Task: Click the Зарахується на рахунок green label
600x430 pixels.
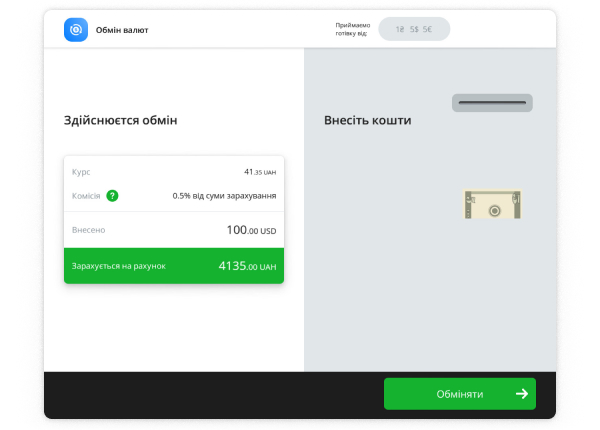Action: click(x=118, y=266)
